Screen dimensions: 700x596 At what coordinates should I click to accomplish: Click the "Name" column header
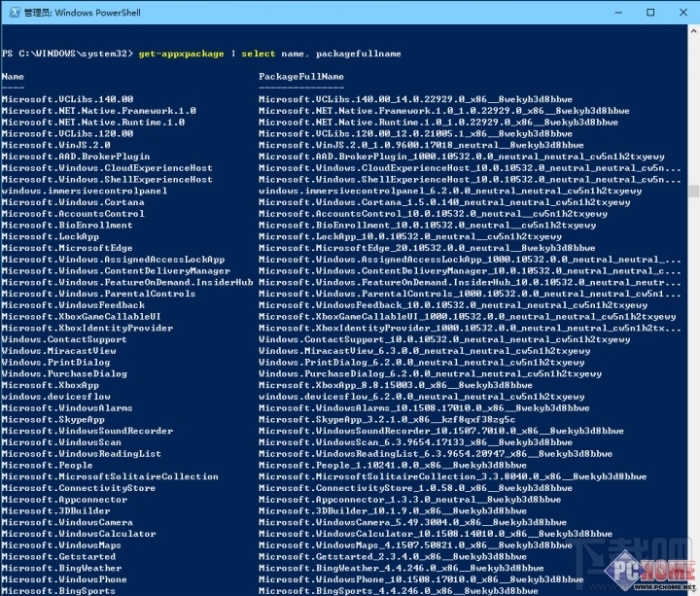click(x=13, y=76)
